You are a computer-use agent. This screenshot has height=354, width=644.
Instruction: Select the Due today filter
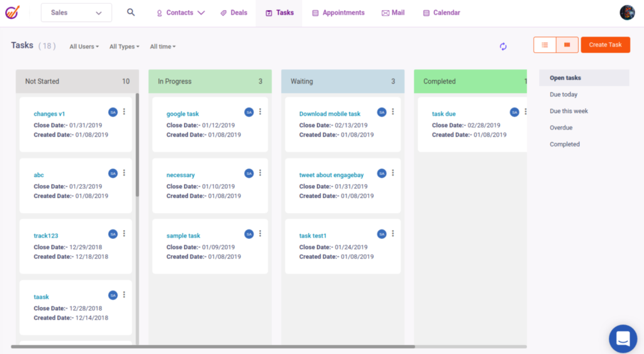point(563,94)
